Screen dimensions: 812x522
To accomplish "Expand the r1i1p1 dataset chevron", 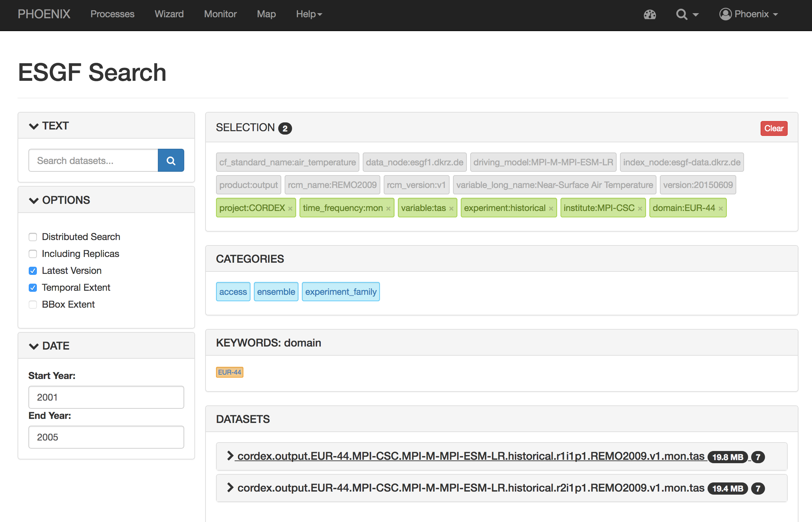I will coord(230,455).
